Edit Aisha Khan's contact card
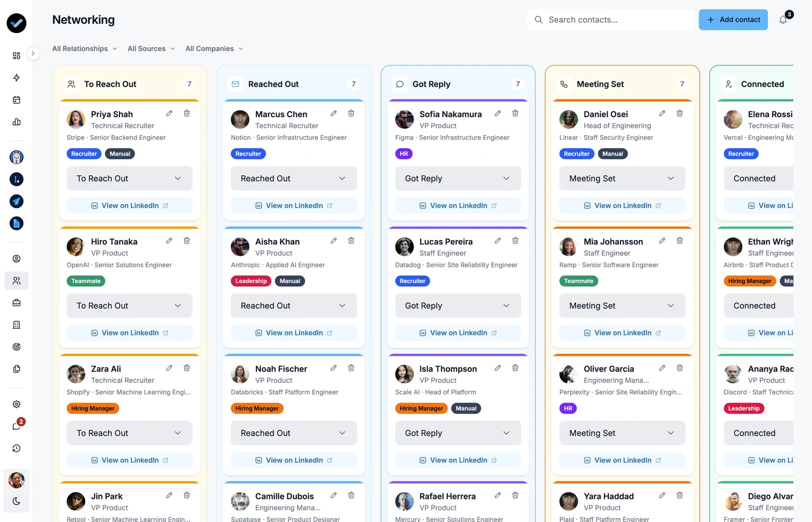This screenshot has width=812, height=522. click(333, 241)
